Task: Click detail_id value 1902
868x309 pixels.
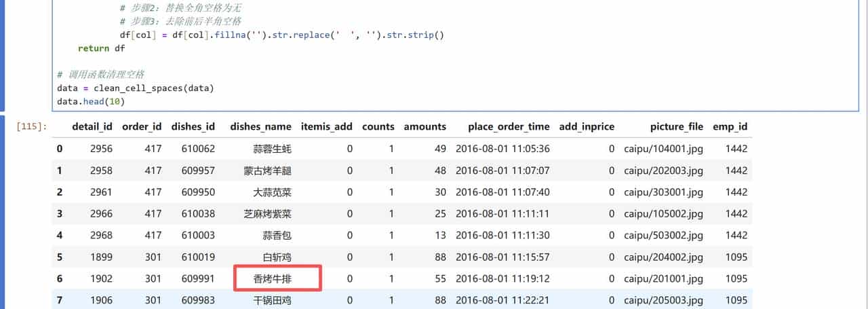Action: (101, 279)
